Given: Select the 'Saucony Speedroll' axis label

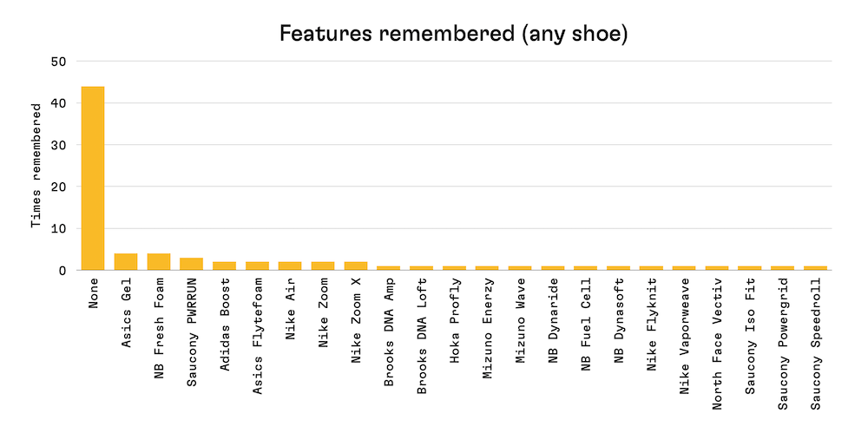Looking at the screenshot, I should point(815,332).
